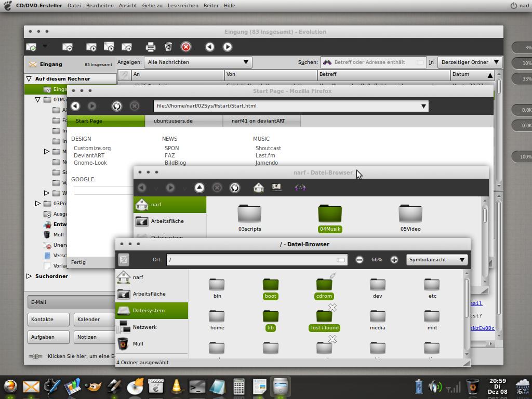
Task: Click the power icon next to narf
Action: [514, 5]
